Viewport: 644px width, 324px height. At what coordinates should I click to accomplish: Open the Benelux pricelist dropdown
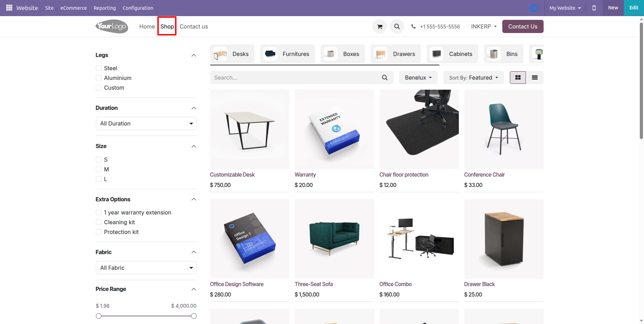pos(418,78)
